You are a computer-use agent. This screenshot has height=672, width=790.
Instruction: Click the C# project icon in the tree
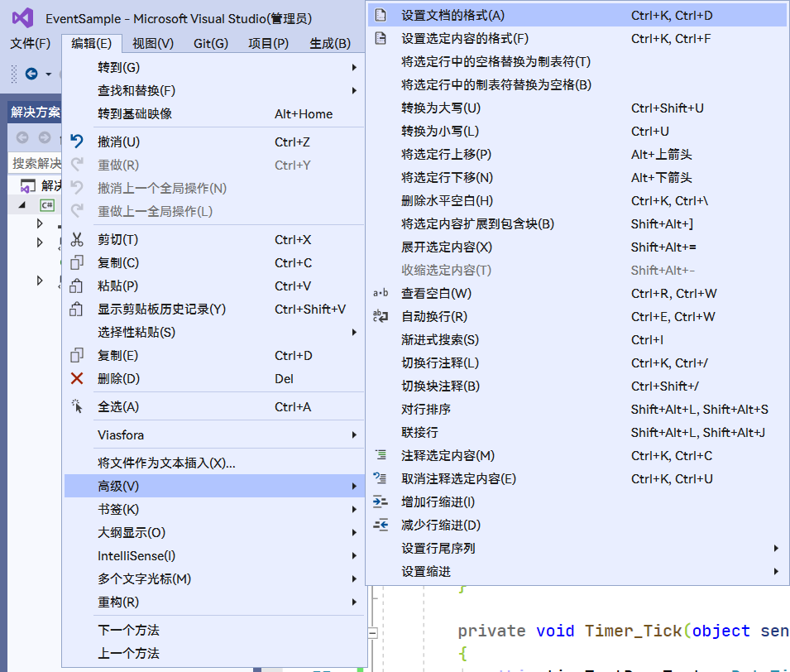coord(47,205)
